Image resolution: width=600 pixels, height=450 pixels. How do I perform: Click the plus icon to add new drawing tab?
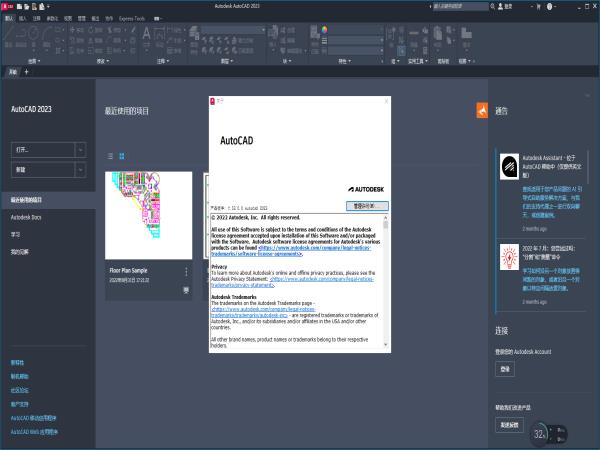point(26,72)
